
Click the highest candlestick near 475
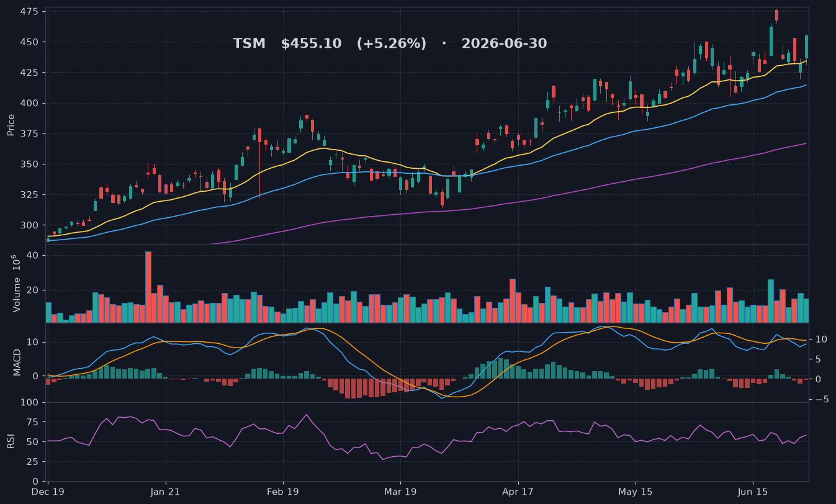coord(776,16)
